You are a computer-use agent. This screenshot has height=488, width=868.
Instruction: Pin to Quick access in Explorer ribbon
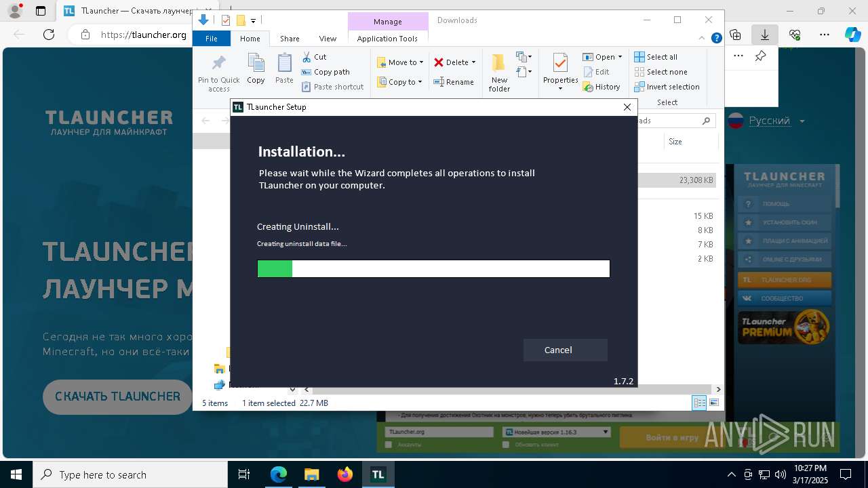tap(218, 73)
